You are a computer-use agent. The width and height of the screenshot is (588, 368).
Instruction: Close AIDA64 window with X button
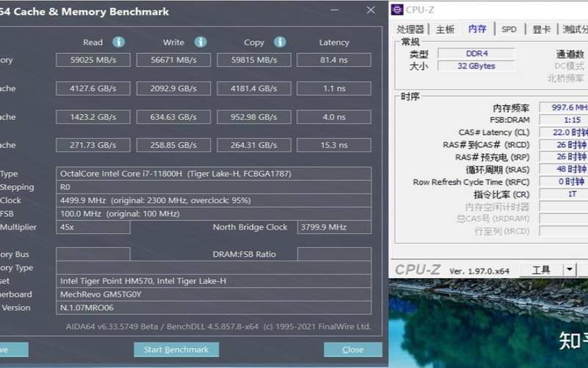[x=370, y=10]
